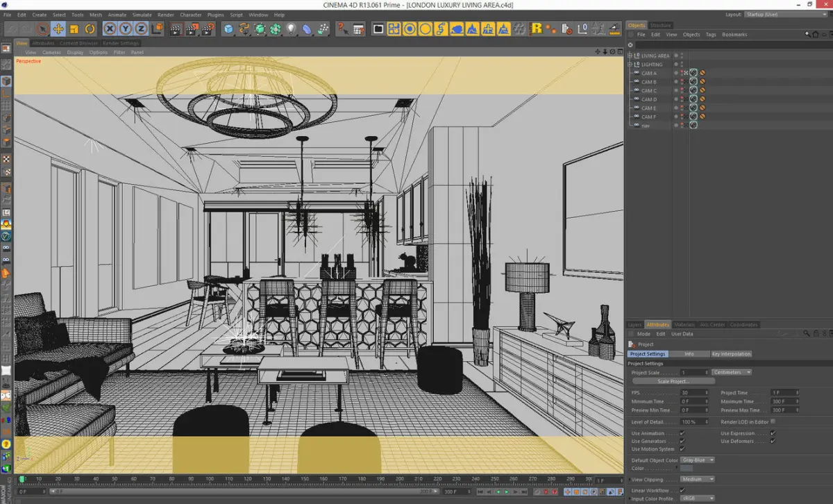Switch to the Info tab
Screen dimensions: 833x504
click(x=689, y=354)
